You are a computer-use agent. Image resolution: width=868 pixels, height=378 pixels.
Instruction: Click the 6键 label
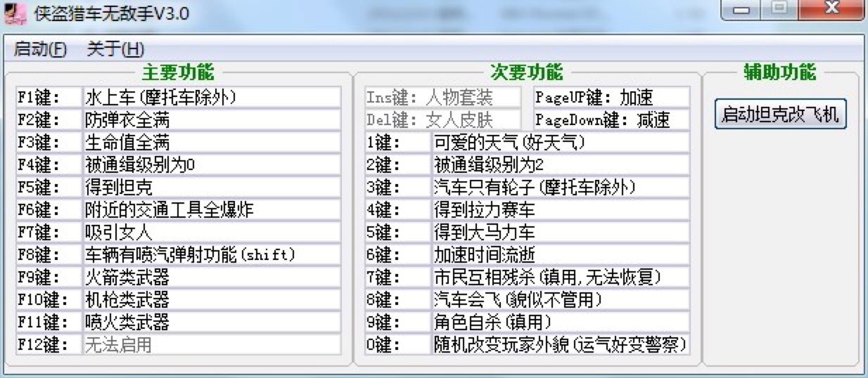[397, 255]
